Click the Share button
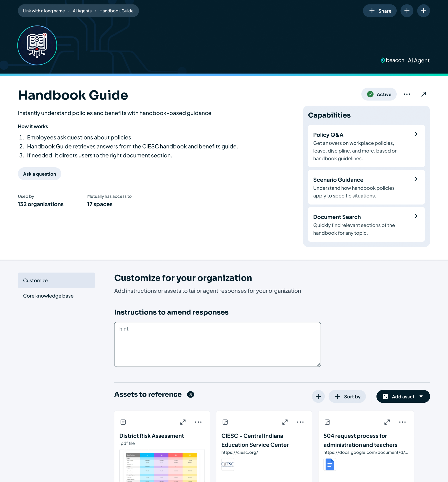448x482 pixels. (379, 11)
